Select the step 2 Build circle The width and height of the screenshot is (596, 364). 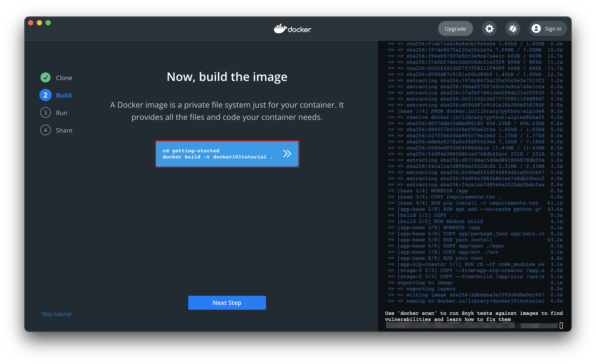46,95
